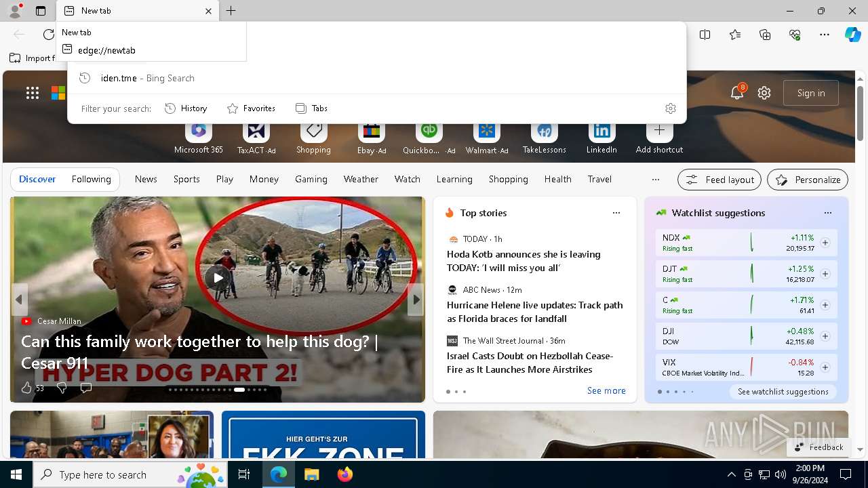Open the apps grid launcher
The image size is (868, 488).
(x=33, y=94)
